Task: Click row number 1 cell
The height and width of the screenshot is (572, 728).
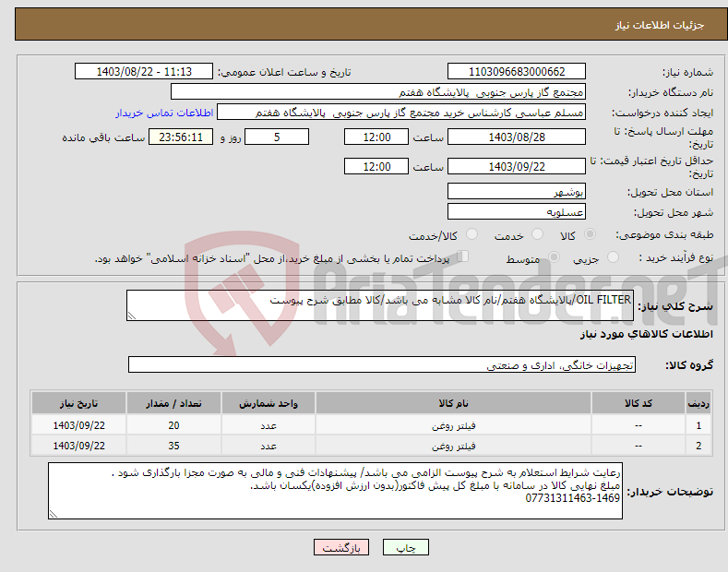Action: pos(698,425)
